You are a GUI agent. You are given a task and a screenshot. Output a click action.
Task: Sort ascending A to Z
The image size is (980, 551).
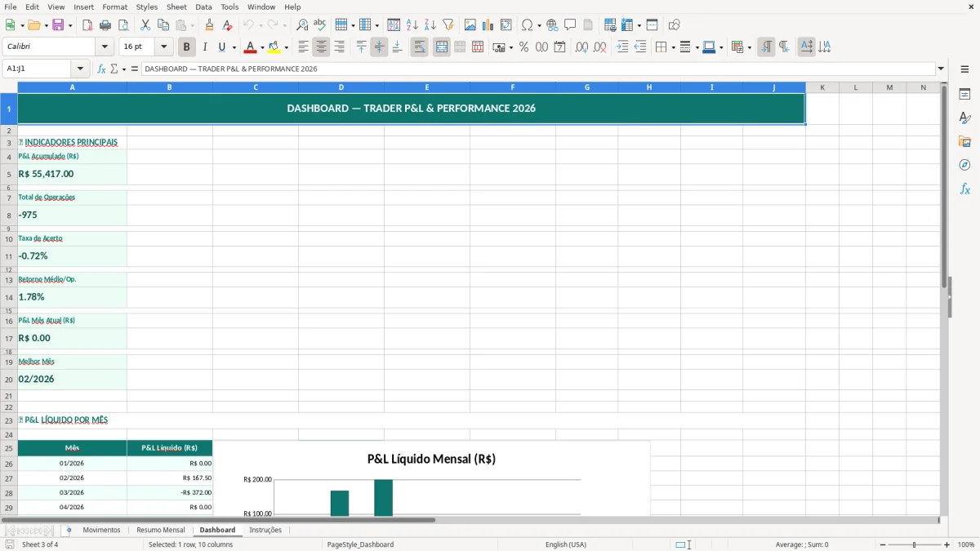coord(412,25)
